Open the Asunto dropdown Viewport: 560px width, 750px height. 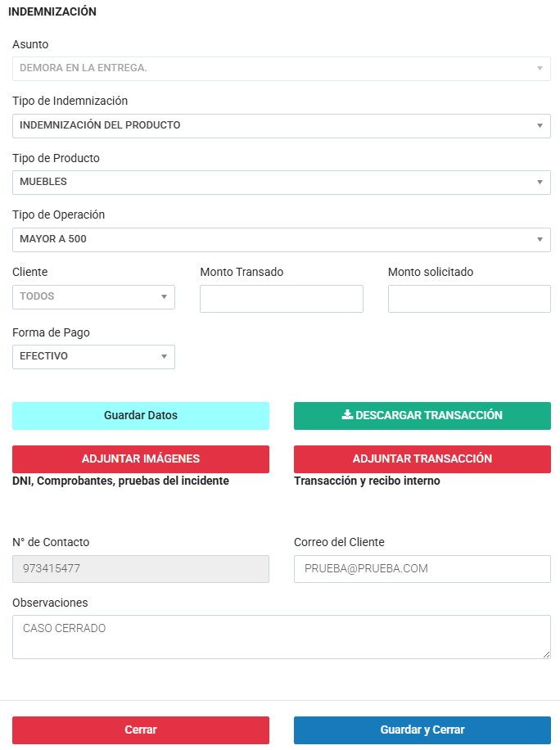pyautogui.click(x=281, y=68)
